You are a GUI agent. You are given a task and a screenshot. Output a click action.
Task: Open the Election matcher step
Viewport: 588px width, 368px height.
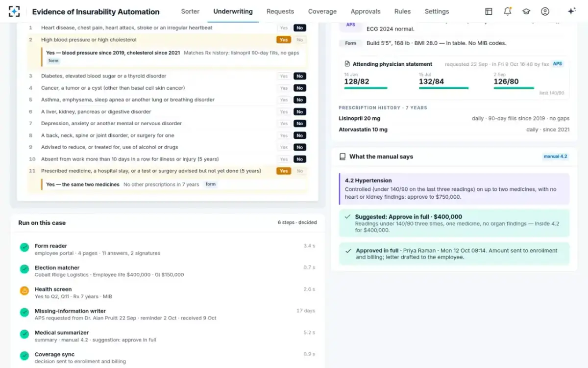tap(167, 271)
